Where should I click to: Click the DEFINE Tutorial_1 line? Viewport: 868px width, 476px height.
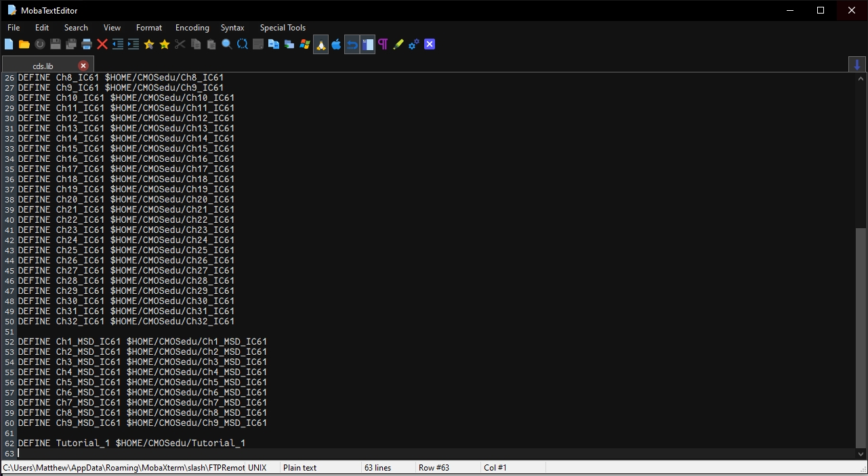(131, 443)
